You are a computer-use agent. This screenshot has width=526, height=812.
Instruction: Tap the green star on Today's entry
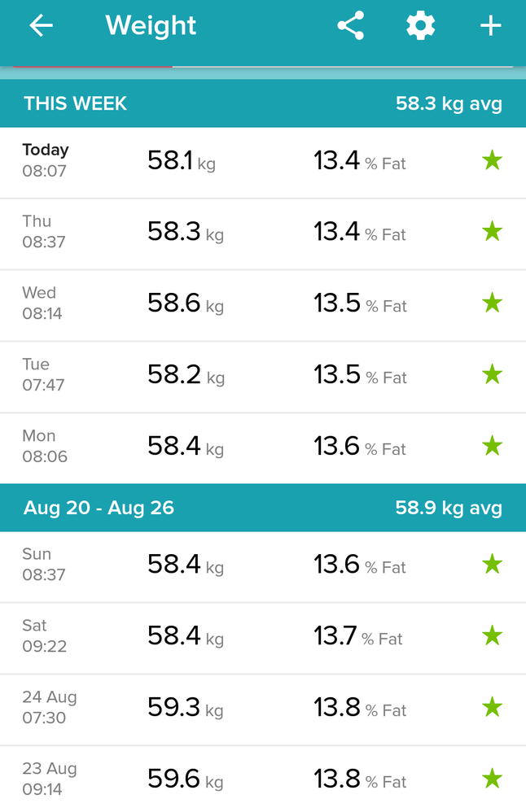(492, 160)
